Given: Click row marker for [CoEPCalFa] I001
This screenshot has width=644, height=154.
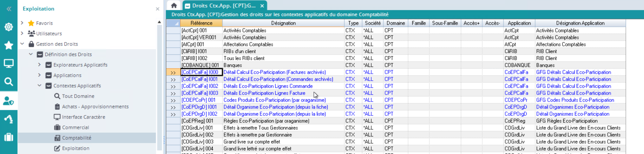Looking at the screenshot, I should click(x=173, y=79).
